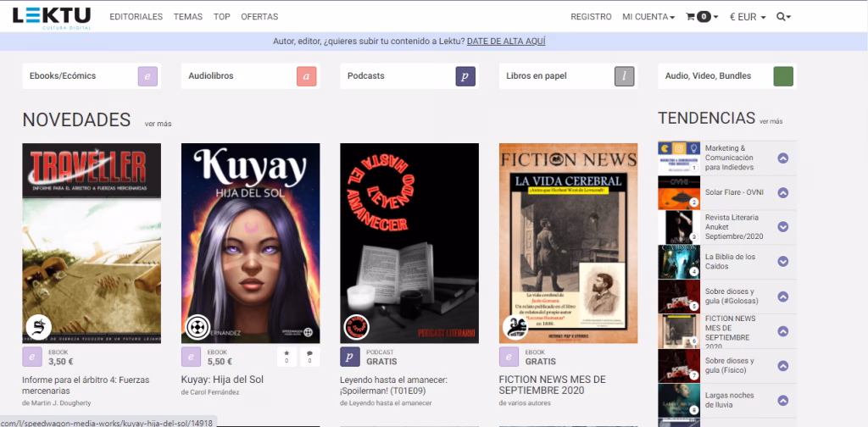The width and height of the screenshot is (868, 427).
Task: Click the red 'a' Audiolibros icon
Action: [x=306, y=76]
